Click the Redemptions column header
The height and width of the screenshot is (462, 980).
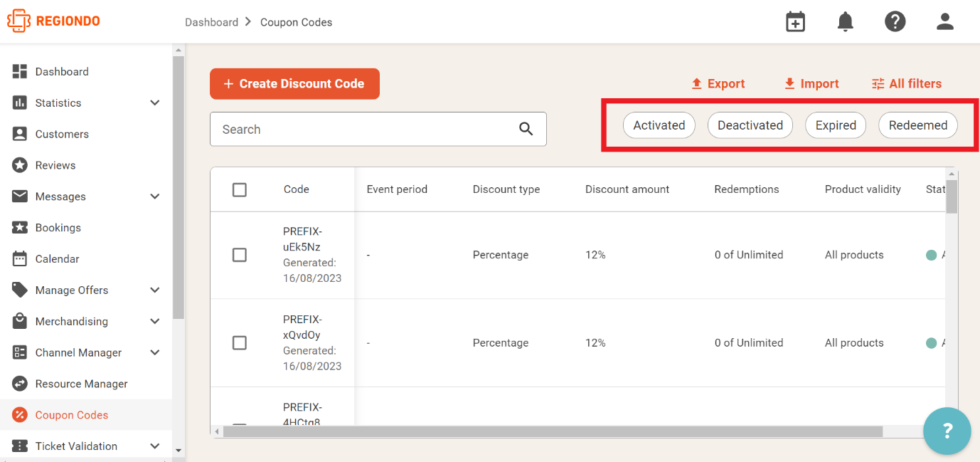tap(747, 189)
